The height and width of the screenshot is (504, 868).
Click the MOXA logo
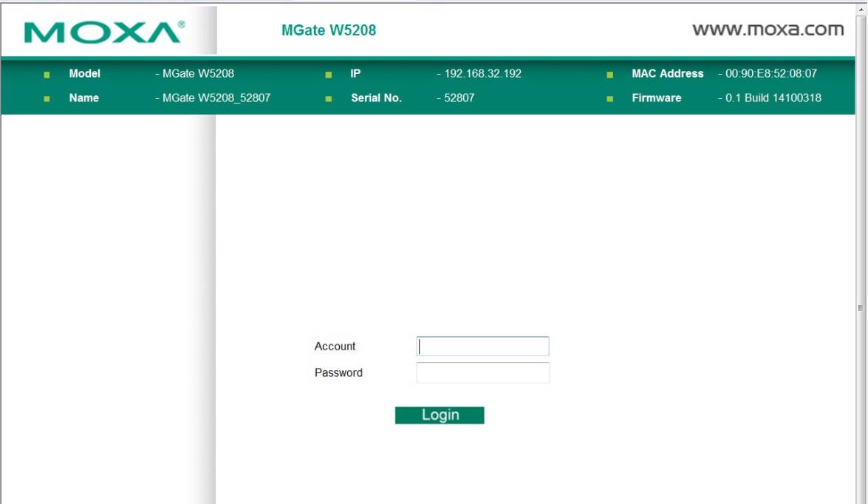coord(105,32)
